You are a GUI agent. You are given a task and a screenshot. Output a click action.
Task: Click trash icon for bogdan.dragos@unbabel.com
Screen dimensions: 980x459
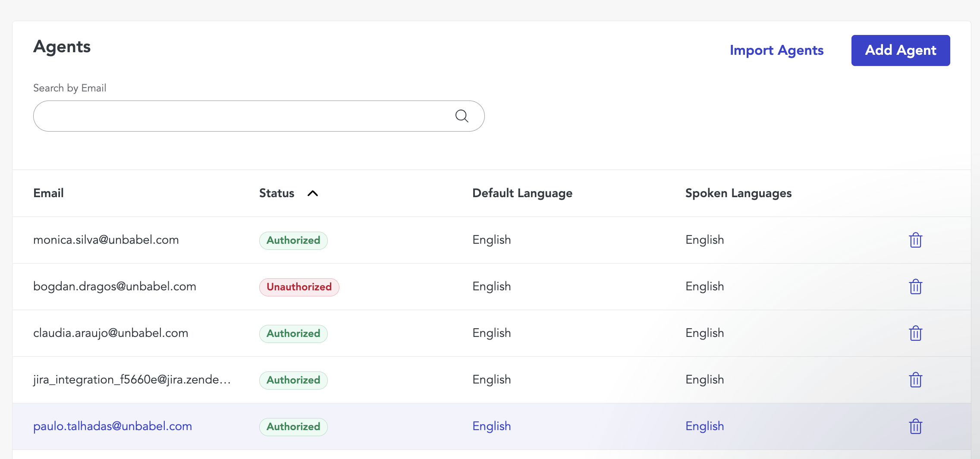click(915, 286)
